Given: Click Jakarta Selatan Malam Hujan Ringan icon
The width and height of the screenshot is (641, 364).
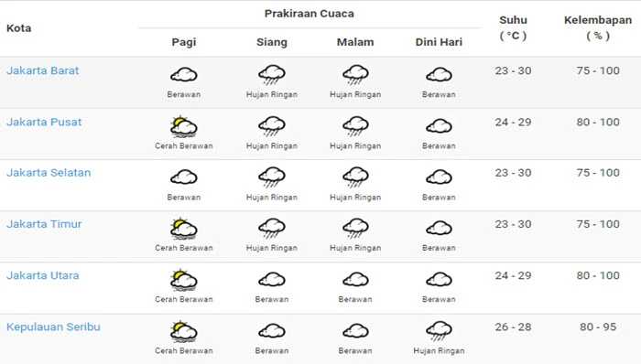Looking at the screenshot, I should (x=355, y=177).
